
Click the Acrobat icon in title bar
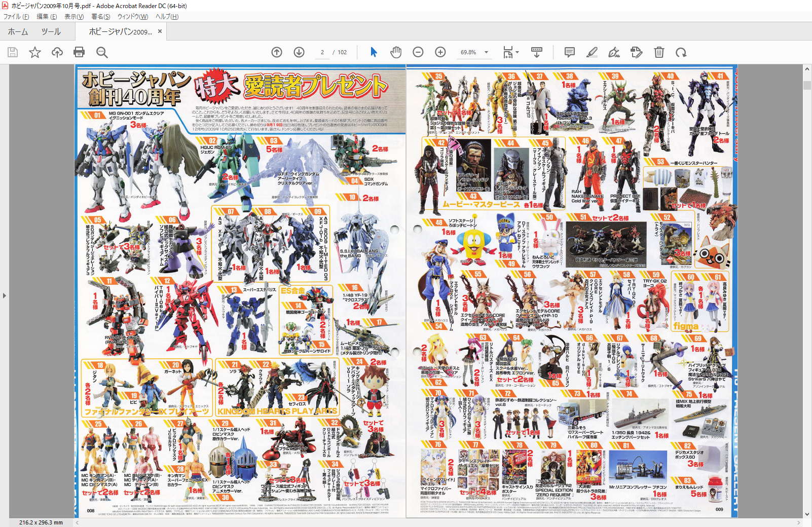click(5, 6)
